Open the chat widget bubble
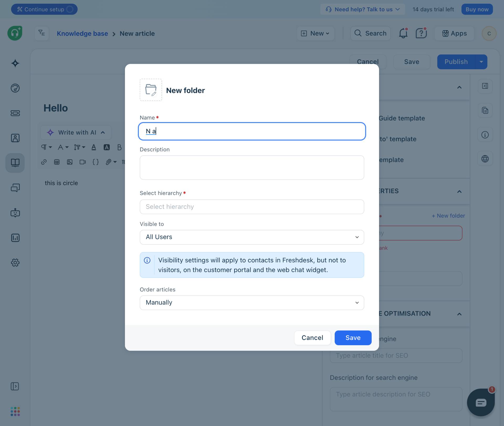Screen dimensions: 504x426 click(481, 402)
